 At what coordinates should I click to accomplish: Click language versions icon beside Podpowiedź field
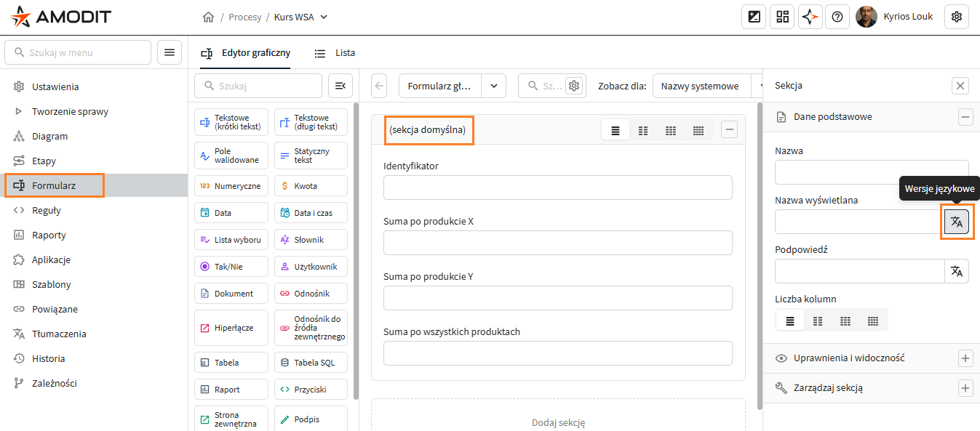click(x=957, y=271)
